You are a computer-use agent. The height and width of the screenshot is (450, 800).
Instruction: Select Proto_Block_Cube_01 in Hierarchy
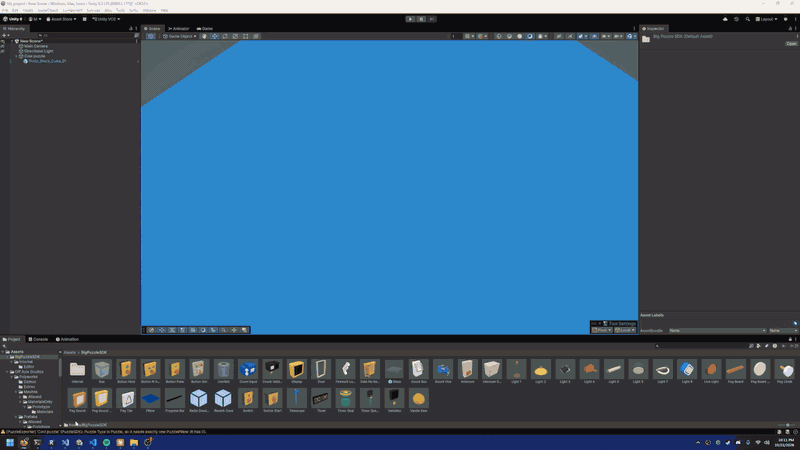[47, 61]
